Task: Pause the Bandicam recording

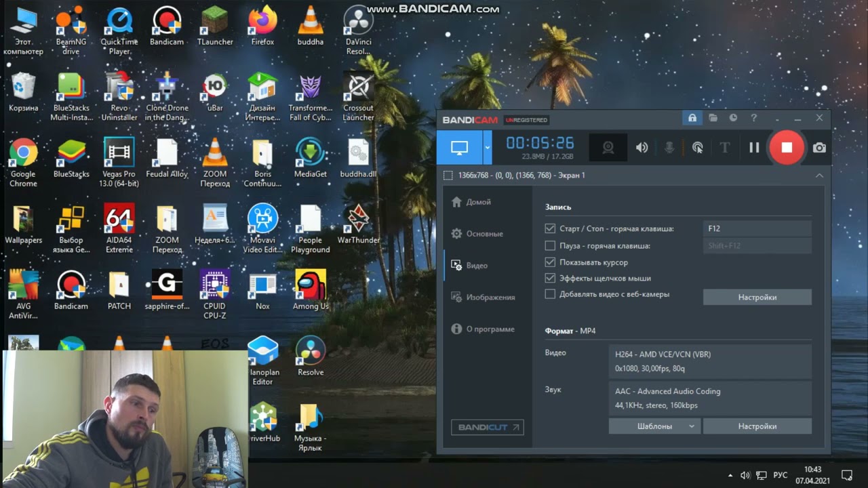Action: coord(754,147)
